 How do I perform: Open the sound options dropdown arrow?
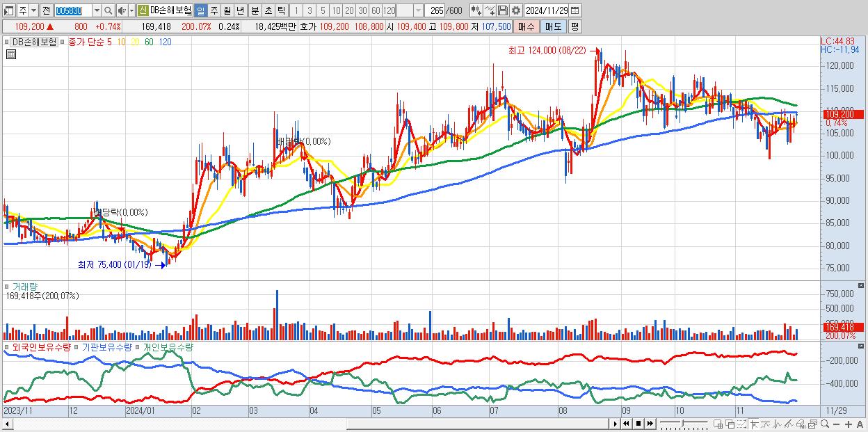pyautogui.click(x=131, y=10)
